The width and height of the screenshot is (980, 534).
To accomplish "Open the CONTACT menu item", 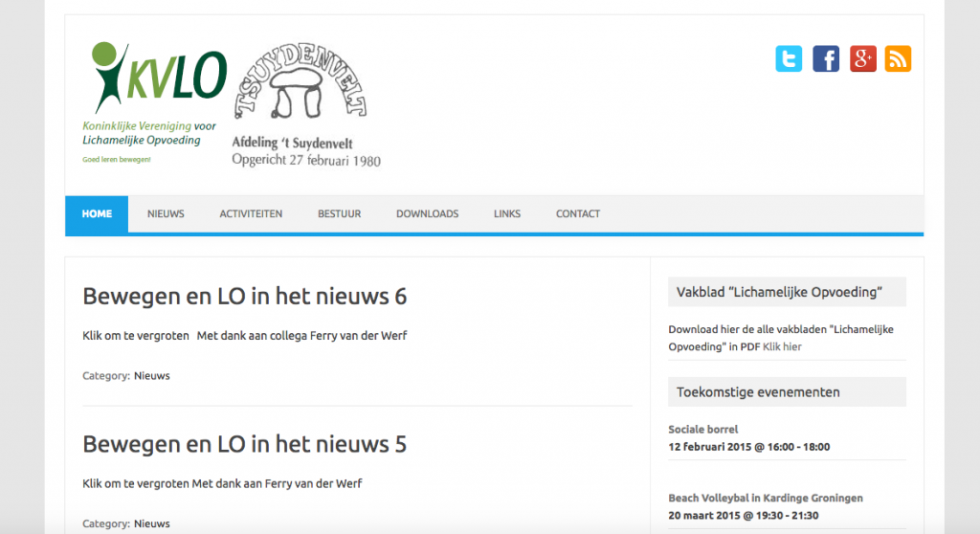I will tap(578, 213).
